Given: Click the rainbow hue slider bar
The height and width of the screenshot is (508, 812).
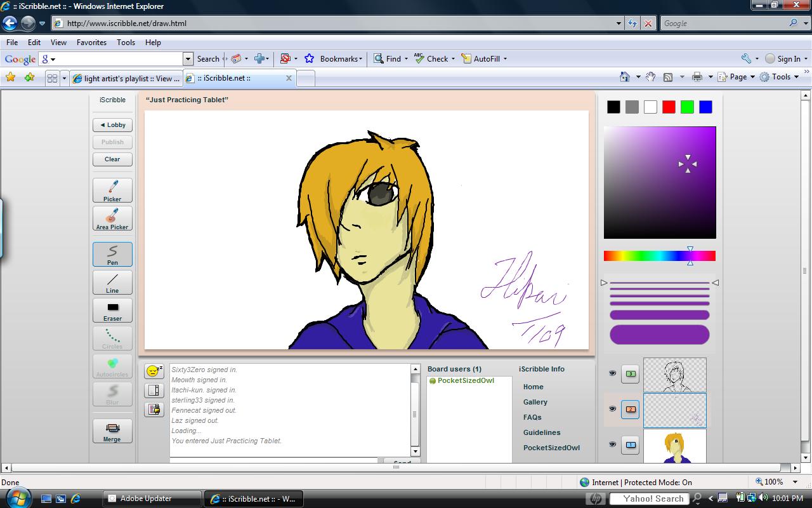Looking at the screenshot, I should click(660, 256).
